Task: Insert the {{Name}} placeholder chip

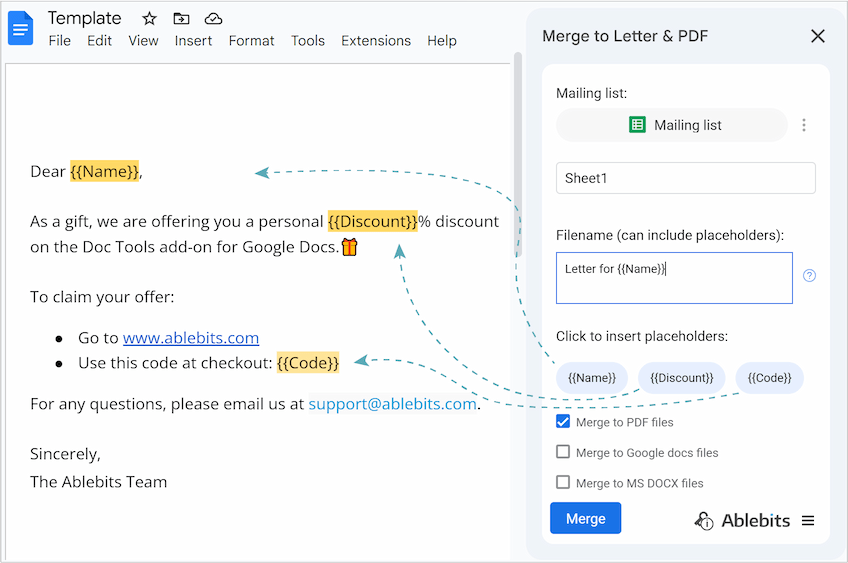Action: click(592, 377)
